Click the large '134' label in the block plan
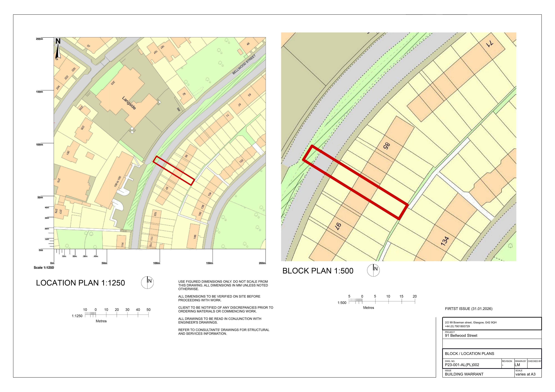Viewport: 555px width, 392px height. coord(445,241)
